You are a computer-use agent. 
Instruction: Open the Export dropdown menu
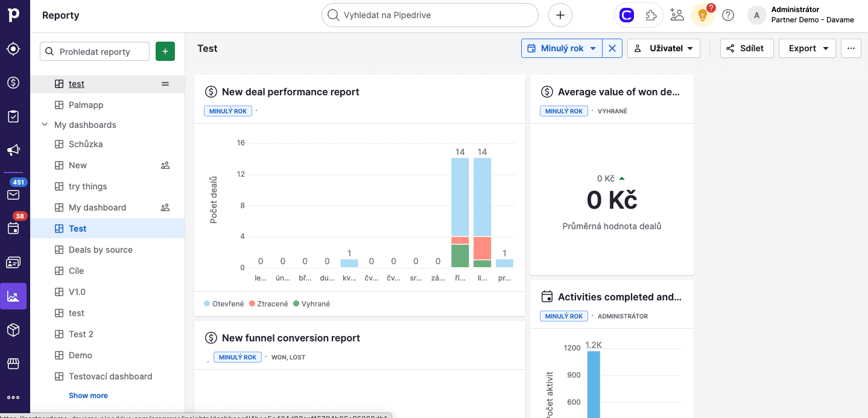(806, 48)
